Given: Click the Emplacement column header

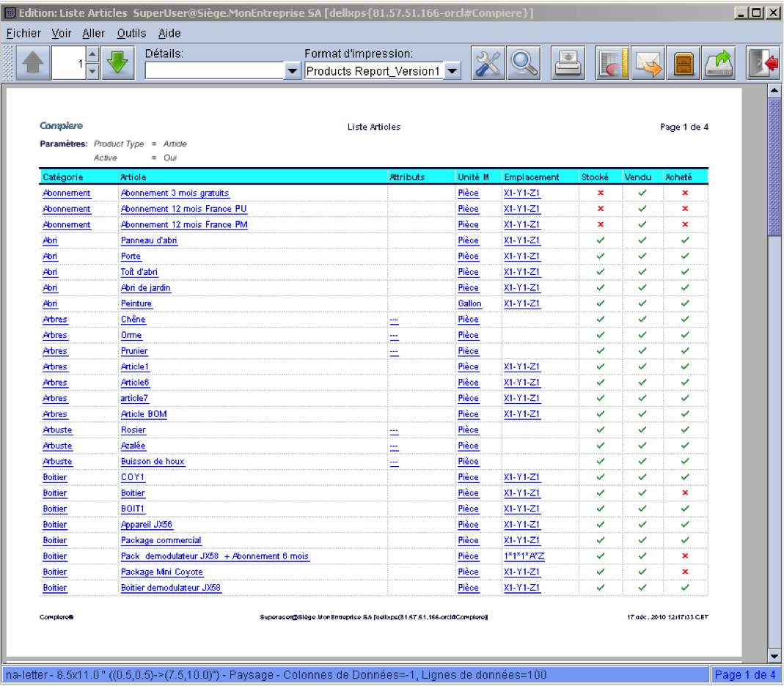Looking at the screenshot, I should (532, 177).
